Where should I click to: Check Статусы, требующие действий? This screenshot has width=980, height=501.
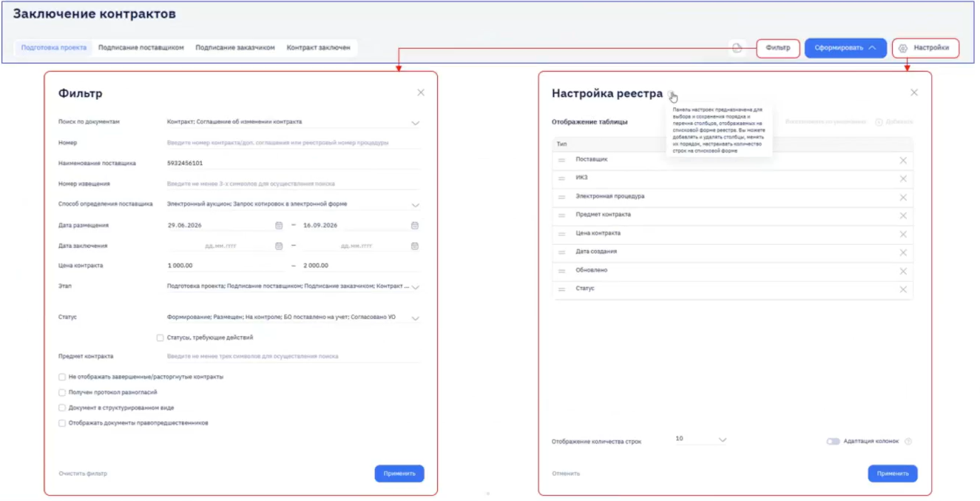(x=160, y=337)
